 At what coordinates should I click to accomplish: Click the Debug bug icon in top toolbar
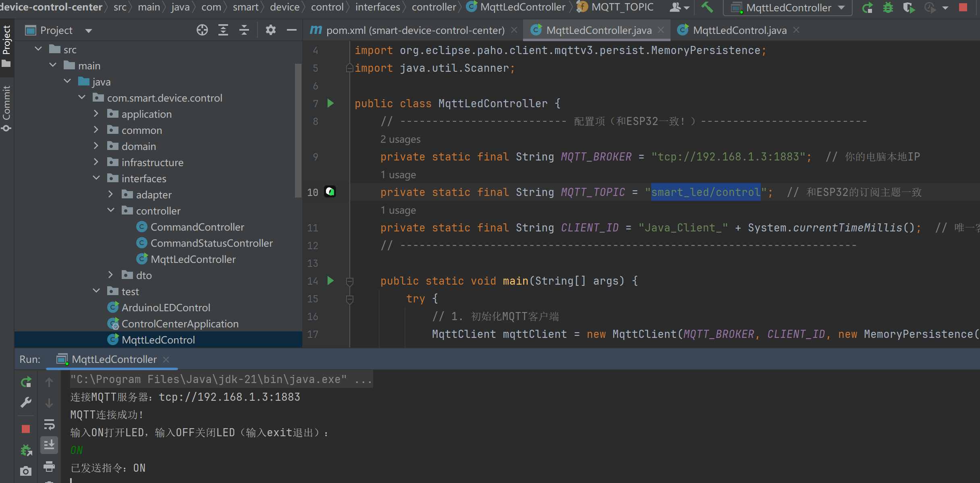(888, 7)
